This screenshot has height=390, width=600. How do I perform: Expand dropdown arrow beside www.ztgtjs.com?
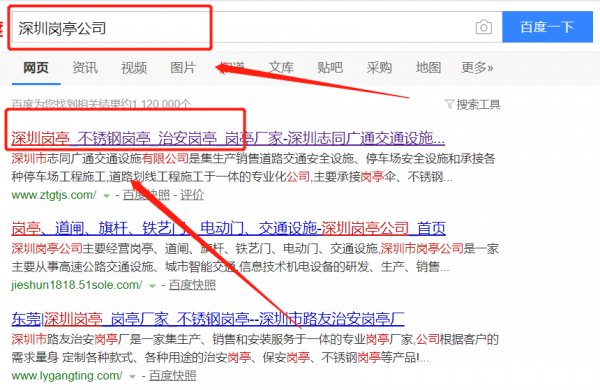(106, 196)
